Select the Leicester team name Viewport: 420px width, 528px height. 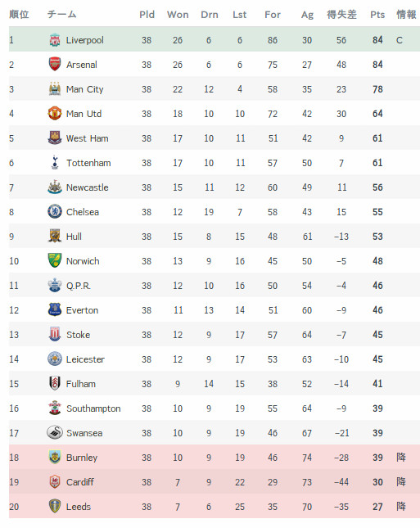[85, 359]
